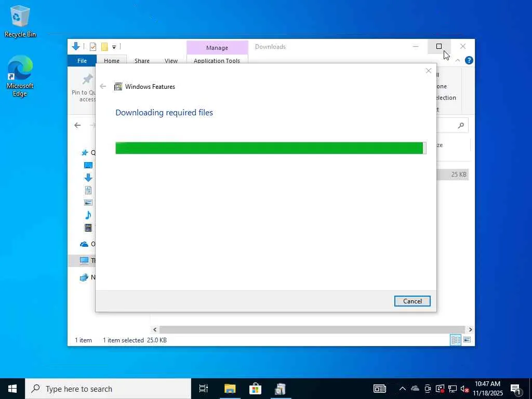The height and width of the screenshot is (399, 532).
Task: Select This PC in the navigation pane
Action: (x=84, y=260)
